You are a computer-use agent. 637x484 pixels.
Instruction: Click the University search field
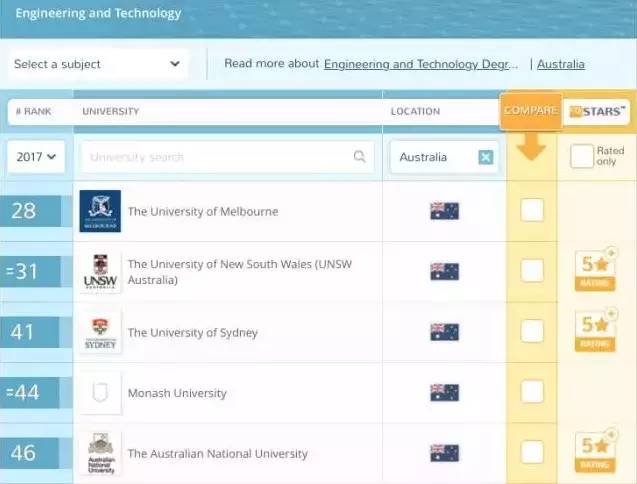[228, 157]
